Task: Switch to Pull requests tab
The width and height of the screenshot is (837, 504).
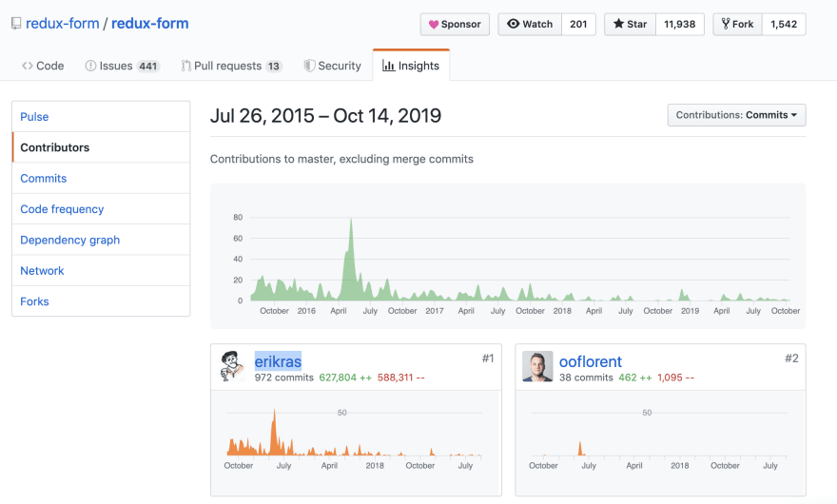Action: click(x=232, y=66)
